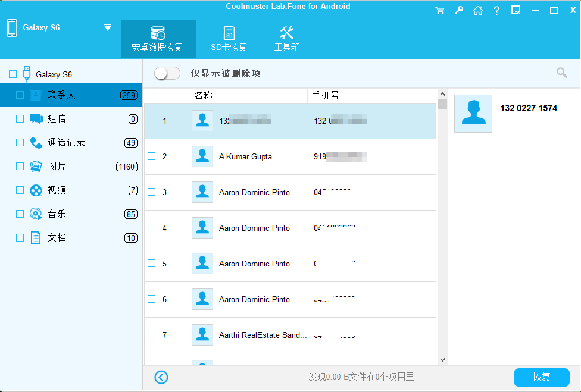Check the checkbox for contact row 1
Image resolution: width=581 pixels, height=392 pixels.
click(x=152, y=121)
